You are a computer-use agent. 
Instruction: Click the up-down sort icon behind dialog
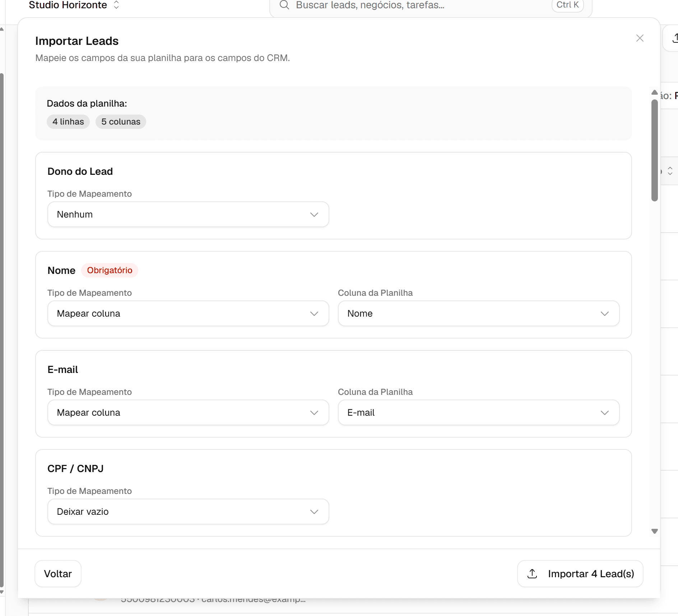670,171
